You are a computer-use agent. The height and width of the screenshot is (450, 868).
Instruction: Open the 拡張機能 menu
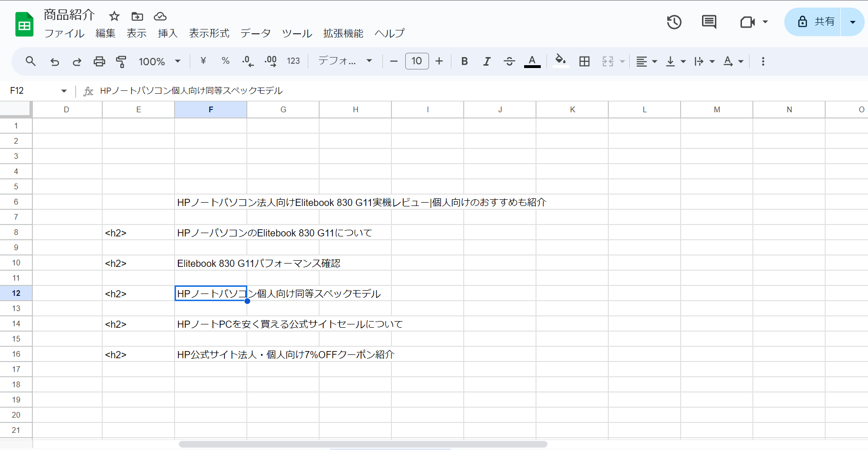[343, 33]
